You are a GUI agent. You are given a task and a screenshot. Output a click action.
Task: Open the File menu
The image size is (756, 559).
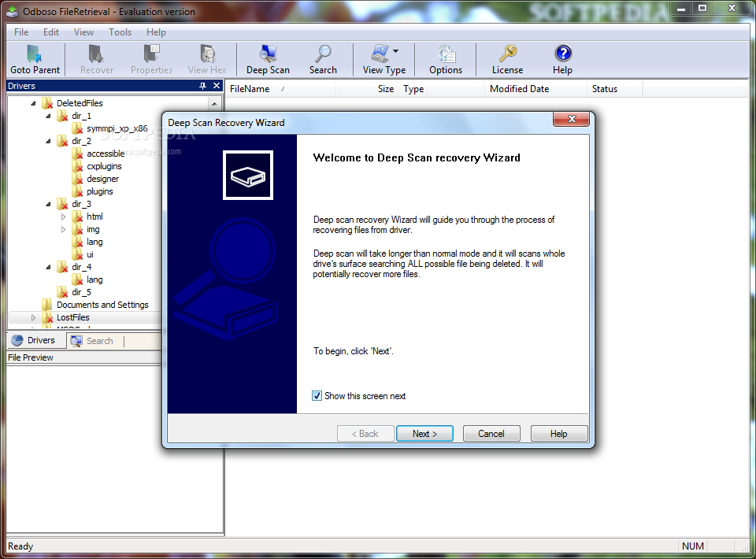point(21,31)
